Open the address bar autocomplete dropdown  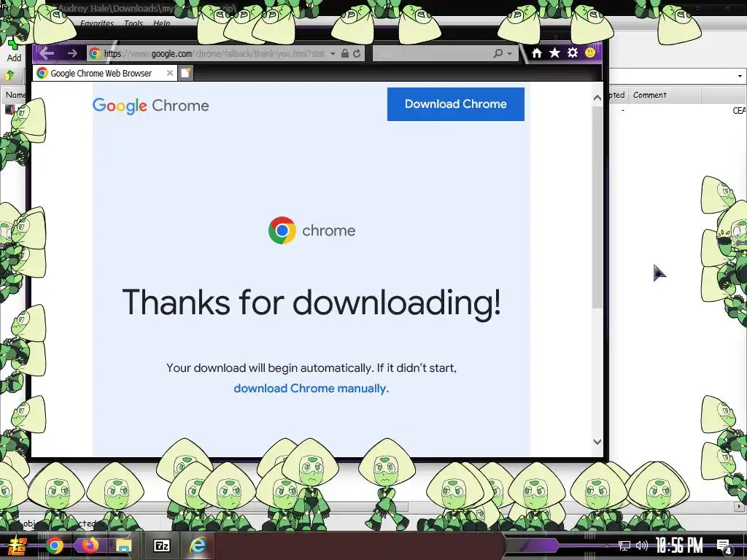(x=333, y=54)
